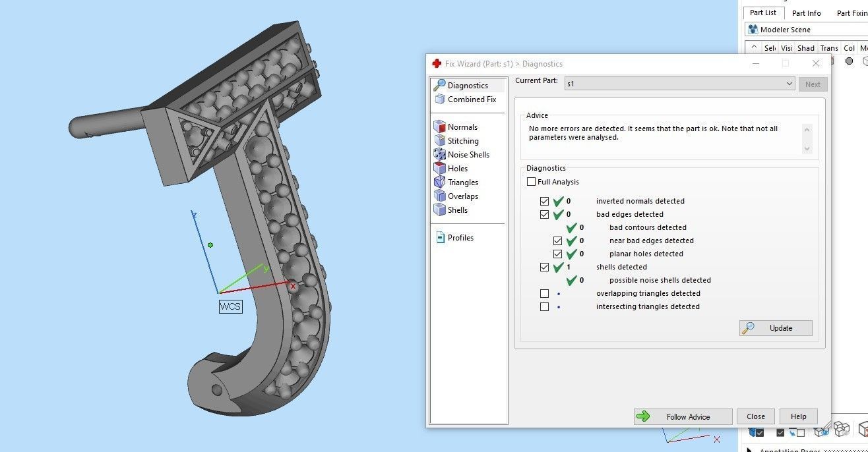Screen dimensions: 868x452
Task: Click the Col column header
Action: (x=849, y=47)
